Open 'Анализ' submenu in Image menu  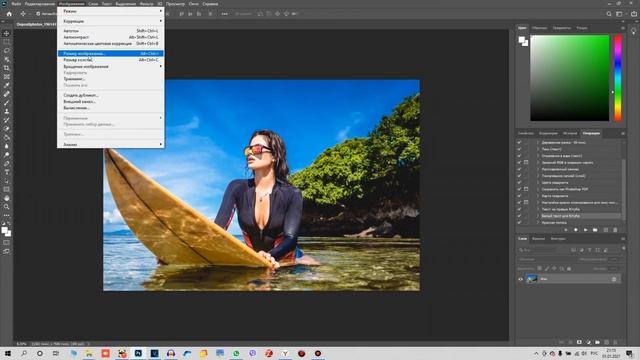coord(111,144)
